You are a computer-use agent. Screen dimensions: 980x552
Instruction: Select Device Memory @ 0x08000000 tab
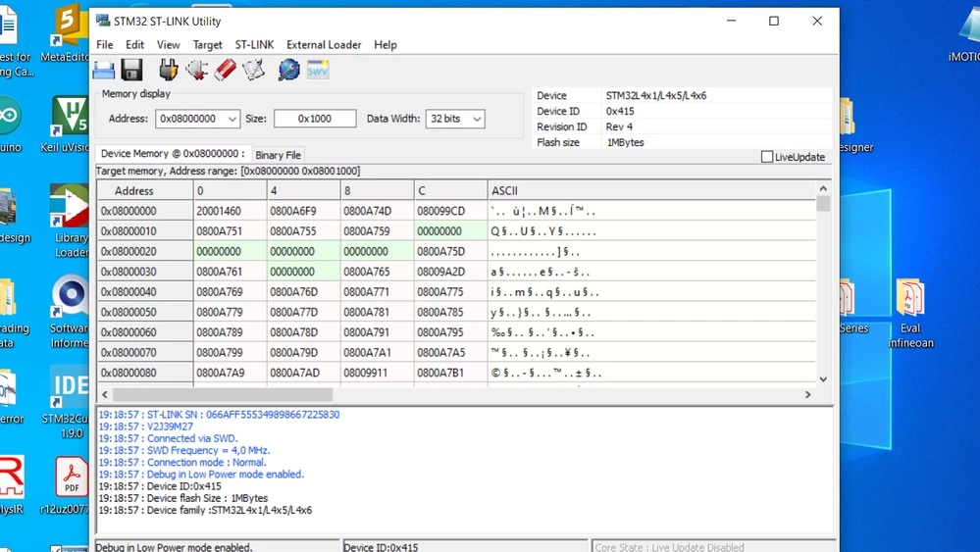(173, 154)
